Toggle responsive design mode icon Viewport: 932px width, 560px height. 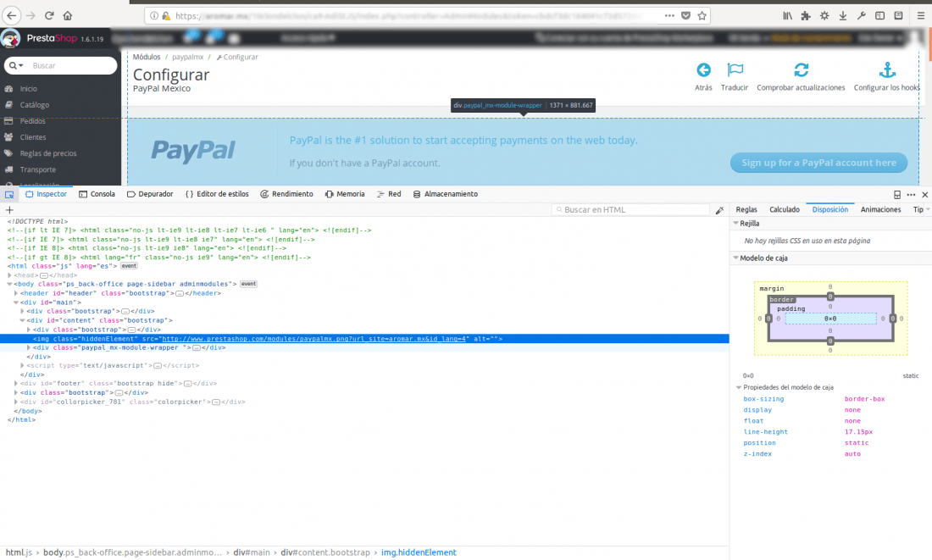(x=897, y=194)
